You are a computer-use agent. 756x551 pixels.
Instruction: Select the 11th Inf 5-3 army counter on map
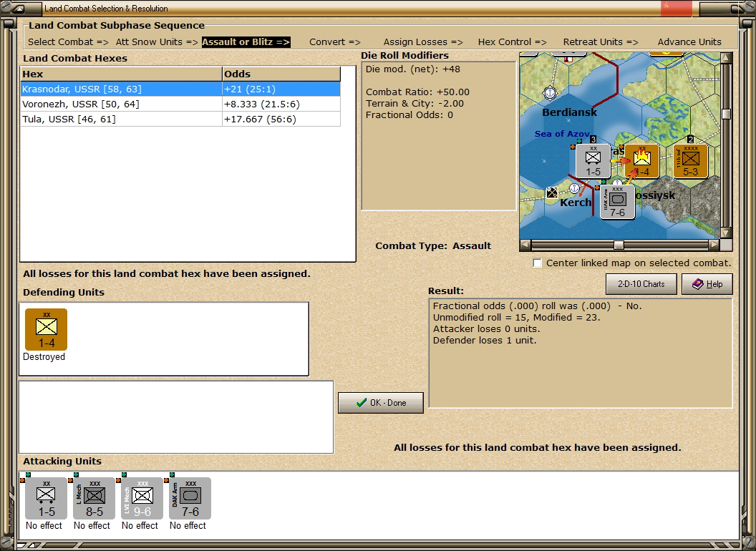pyautogui.click(x=690, y=161)
